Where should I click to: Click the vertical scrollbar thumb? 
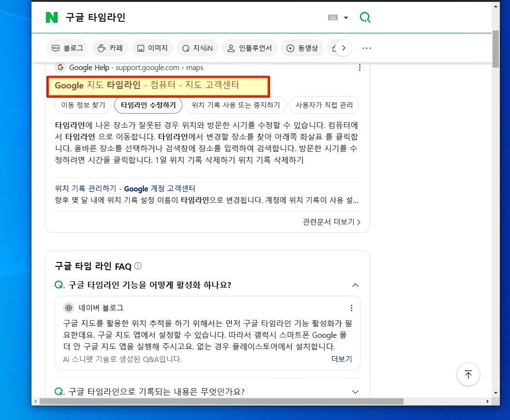click(495, 49)
